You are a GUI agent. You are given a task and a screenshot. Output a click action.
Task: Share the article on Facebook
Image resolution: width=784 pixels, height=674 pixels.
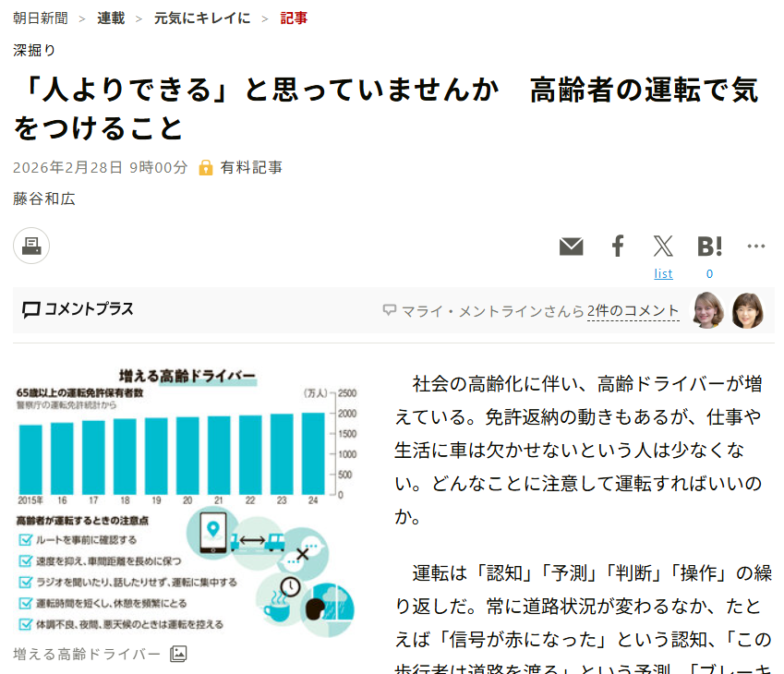click(617, 246)
